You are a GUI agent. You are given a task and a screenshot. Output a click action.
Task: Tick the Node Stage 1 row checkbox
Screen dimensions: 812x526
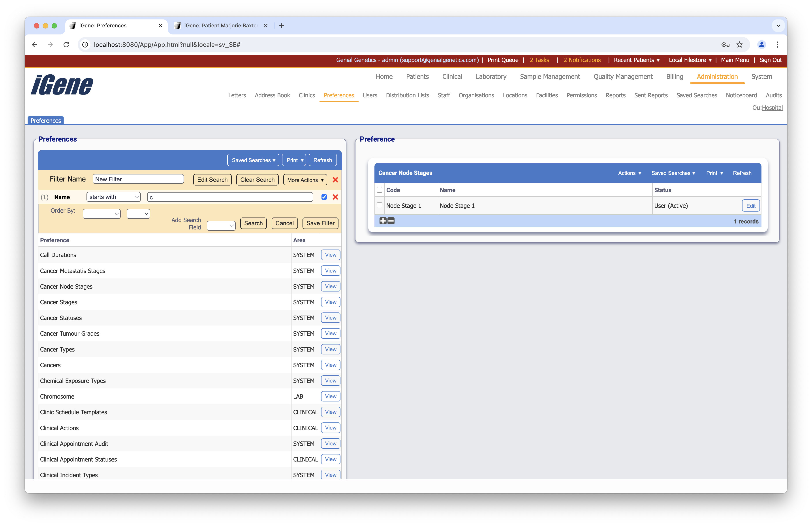click(x=379, y=206)
